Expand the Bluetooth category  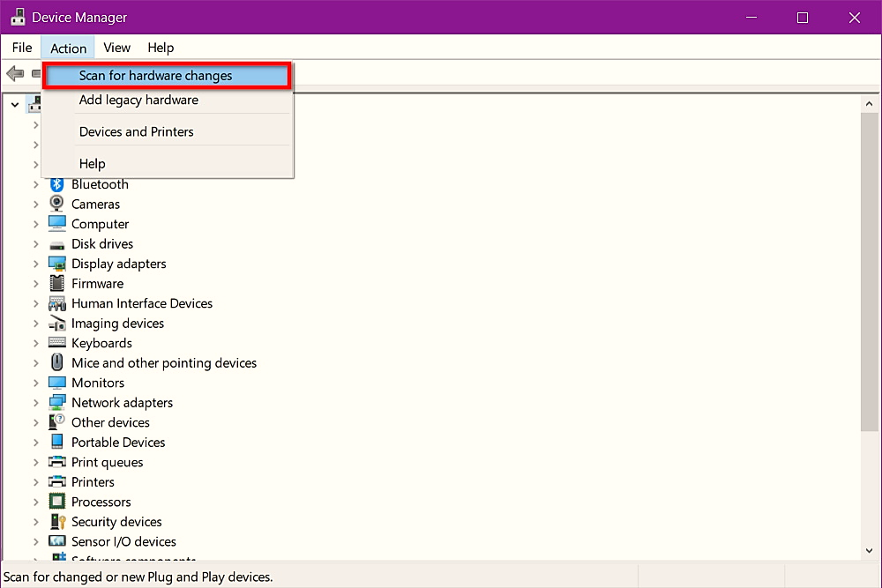[36, 184]
